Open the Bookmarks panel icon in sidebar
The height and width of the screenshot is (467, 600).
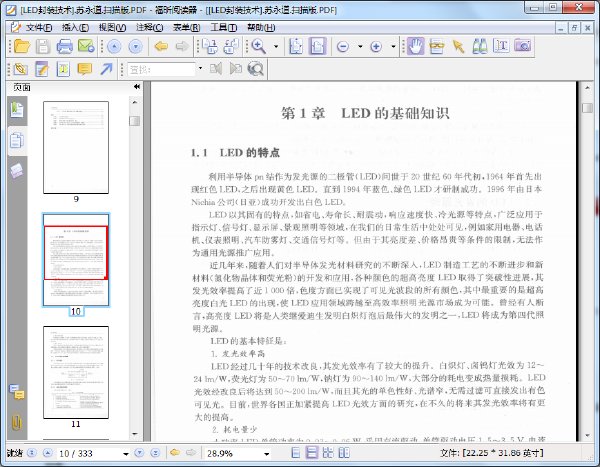point(16,110)
